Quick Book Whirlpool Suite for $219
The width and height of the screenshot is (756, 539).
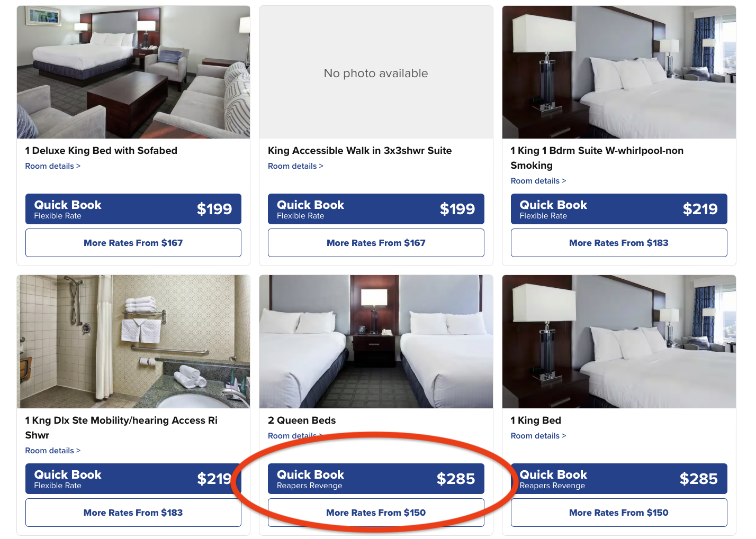[618, 209]
